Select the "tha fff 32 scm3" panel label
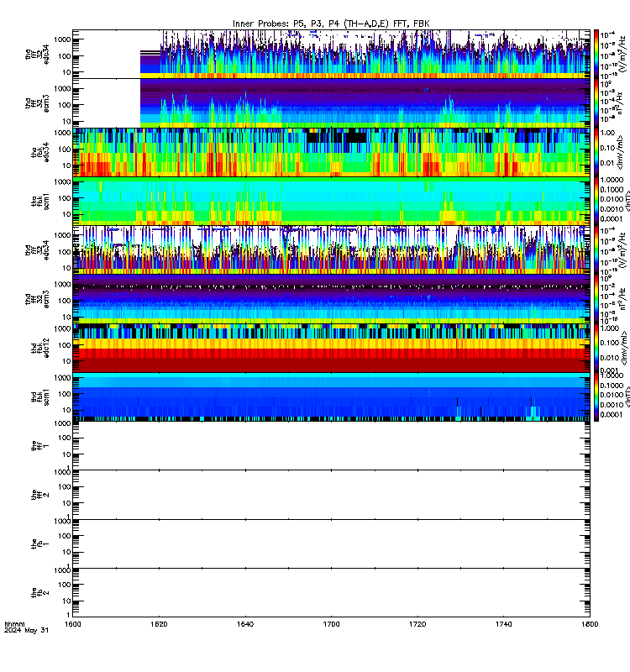630x672 pixels. [x=37, y=103]
